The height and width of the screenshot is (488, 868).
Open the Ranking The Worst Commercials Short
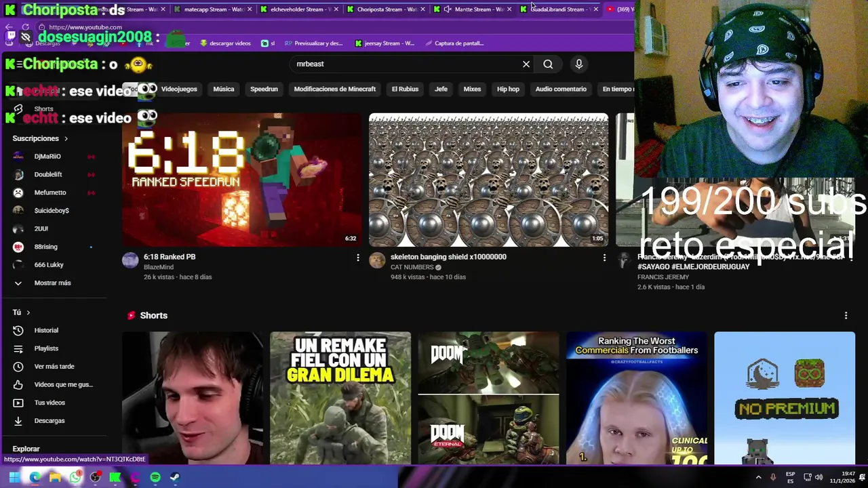click(x=636, y=398)
